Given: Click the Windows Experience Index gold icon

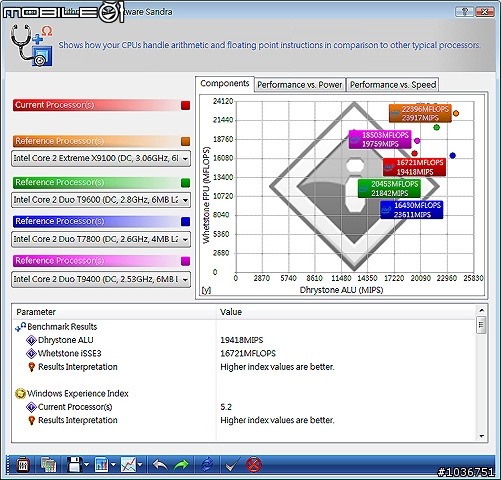Looking at the screenshot, I should click(x=20, y=394).
